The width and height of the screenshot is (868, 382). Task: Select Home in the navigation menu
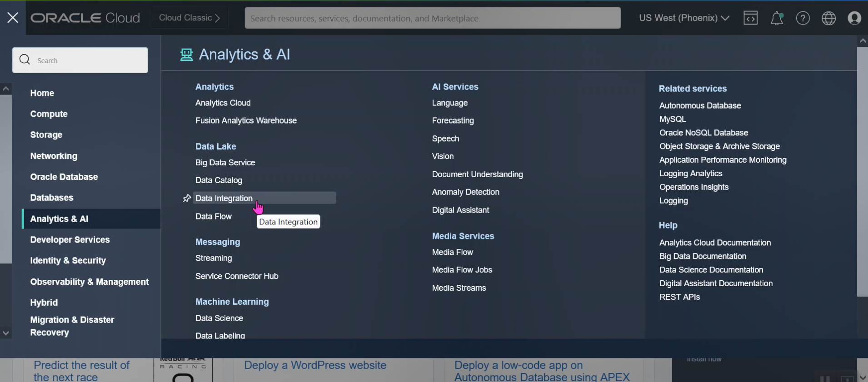(x=42, y=93)
